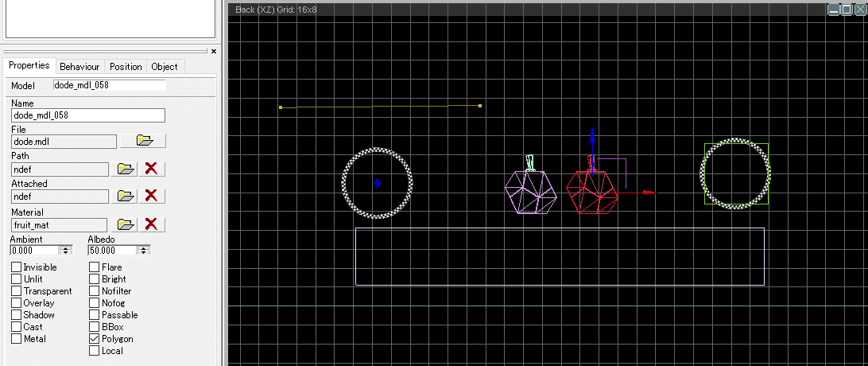Toggle the Overlay checkbox
This screenshot has height=366, width=868.
(x=17, y=303)
